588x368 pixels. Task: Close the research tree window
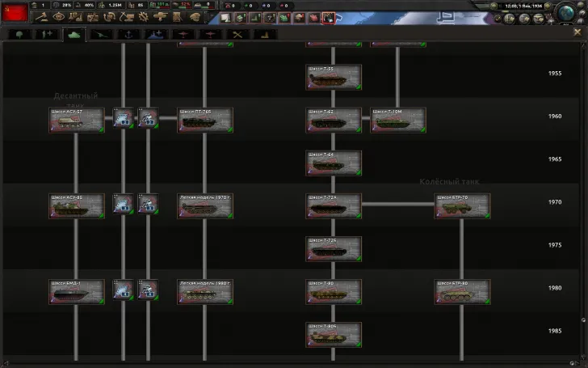[x=577, y=32]
